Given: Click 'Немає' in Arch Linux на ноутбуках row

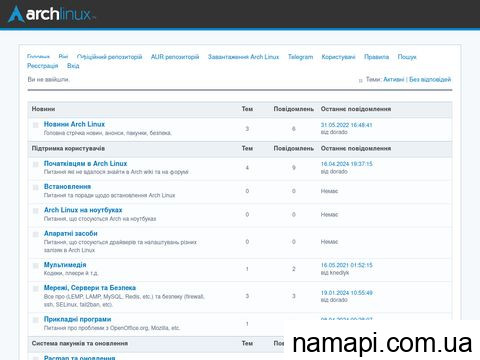Looking at the screenshot, I should [x=329, y=214].
